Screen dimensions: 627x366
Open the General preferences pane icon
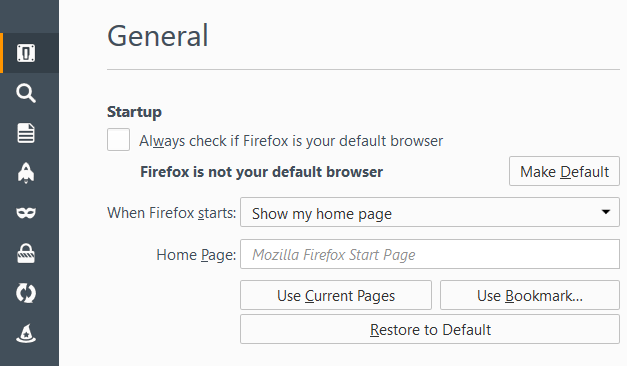click(26, 53)
